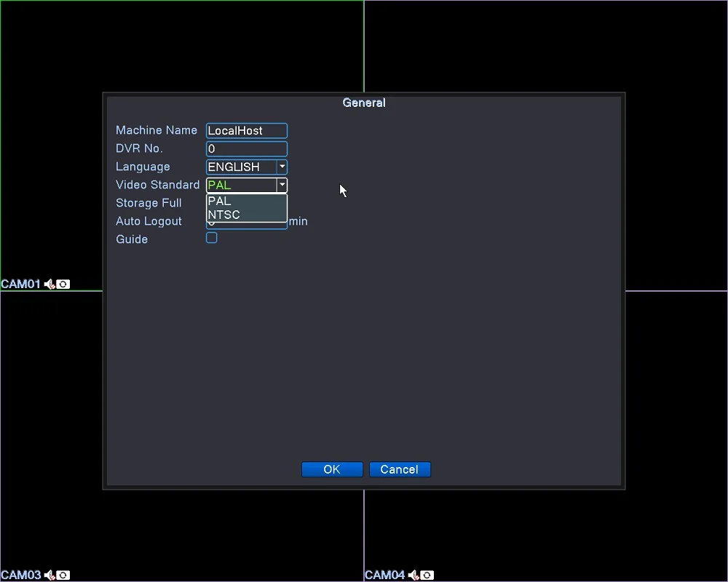The image size is (728, 582).
Task: Click the "CAM01" channel label
Action: coord(21,284)
